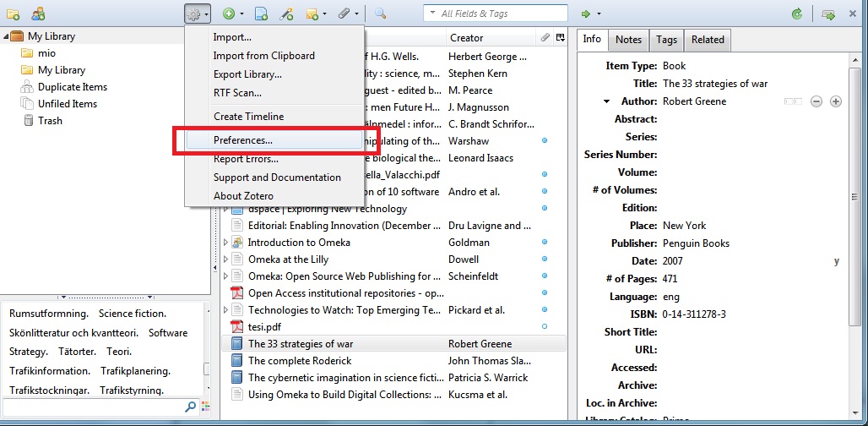
Task: Choose Preferences... from the Actions menu
Action: click(x=242, y=140)
